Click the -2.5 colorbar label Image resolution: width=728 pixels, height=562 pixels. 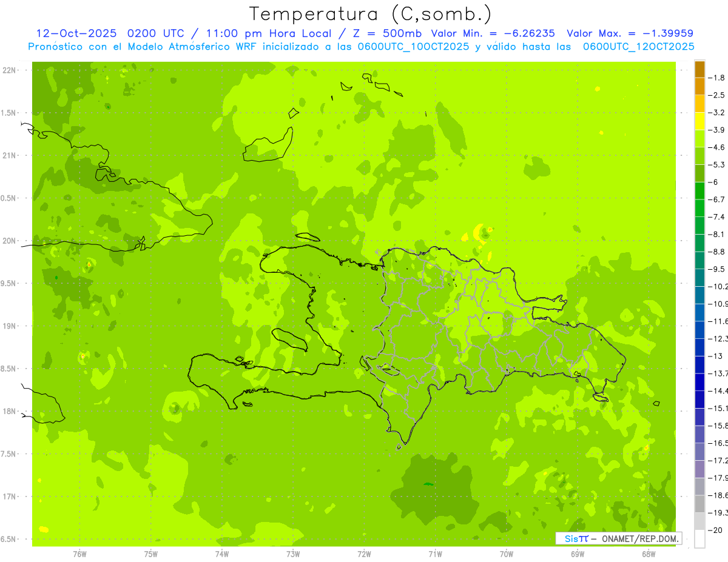[716, 95]
